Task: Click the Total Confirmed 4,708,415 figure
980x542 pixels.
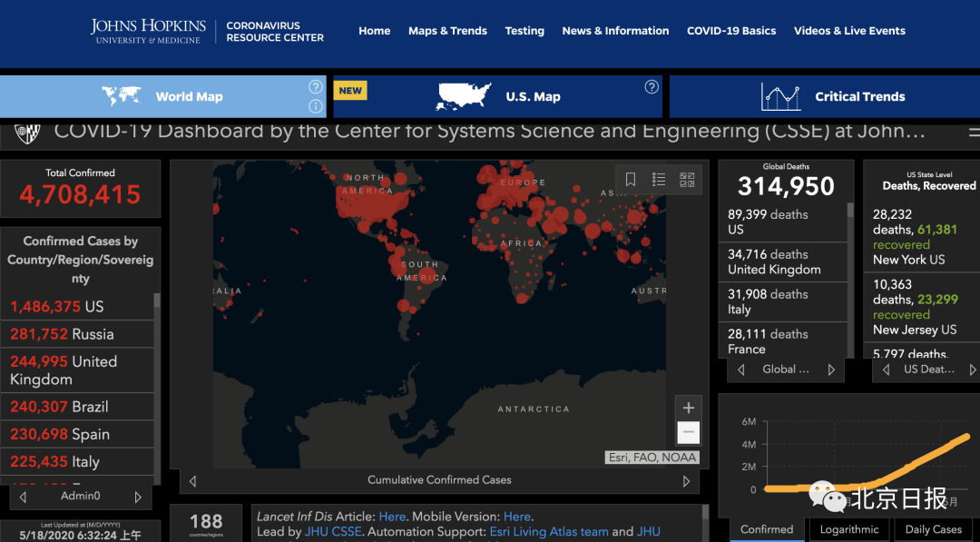Action: tap(80, 194)
